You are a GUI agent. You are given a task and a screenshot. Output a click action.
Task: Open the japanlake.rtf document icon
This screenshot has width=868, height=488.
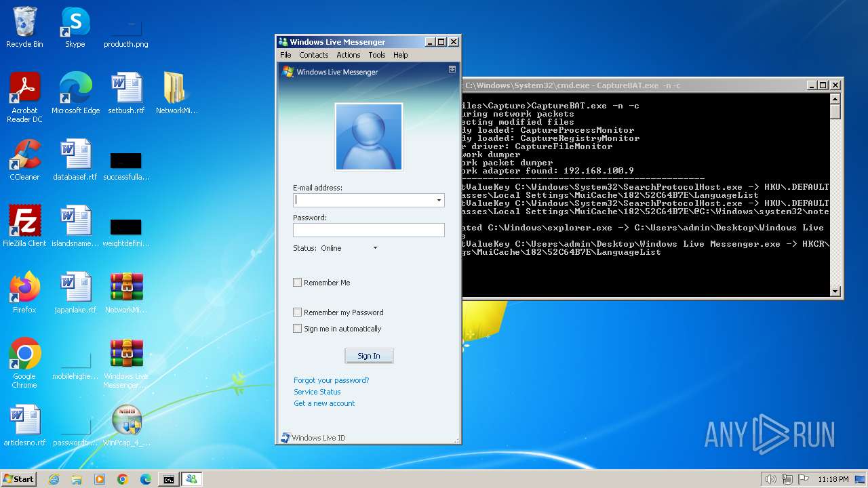click(x=75, y=293)
